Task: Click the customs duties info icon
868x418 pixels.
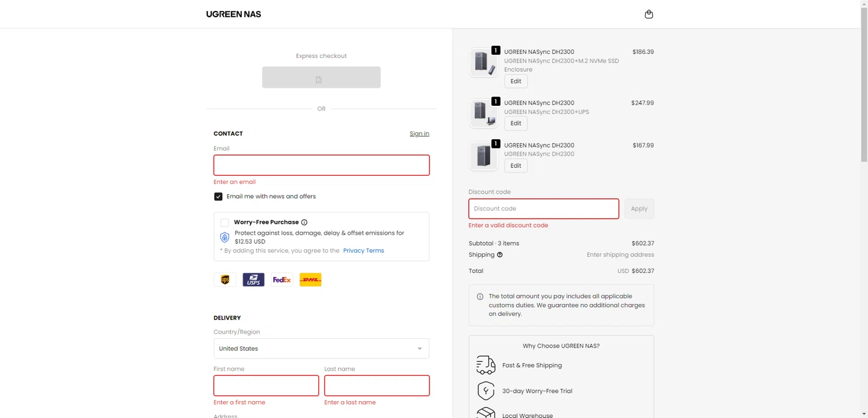Action: [480, 297]
